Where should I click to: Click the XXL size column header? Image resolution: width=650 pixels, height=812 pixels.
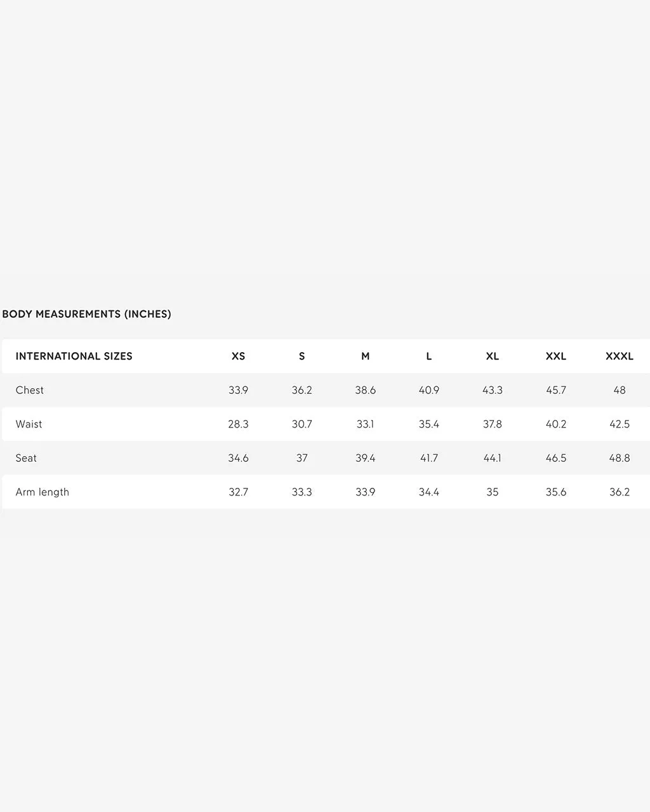click(555, 357)
